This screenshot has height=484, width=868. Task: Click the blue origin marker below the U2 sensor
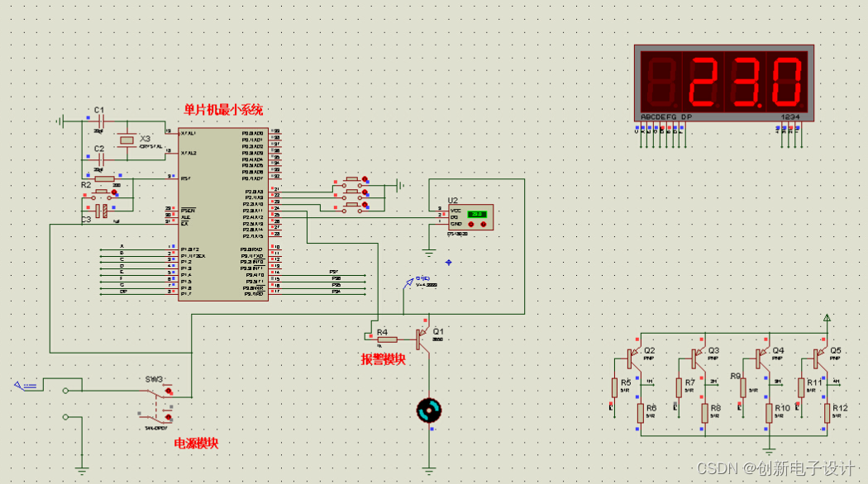(448, 262)
